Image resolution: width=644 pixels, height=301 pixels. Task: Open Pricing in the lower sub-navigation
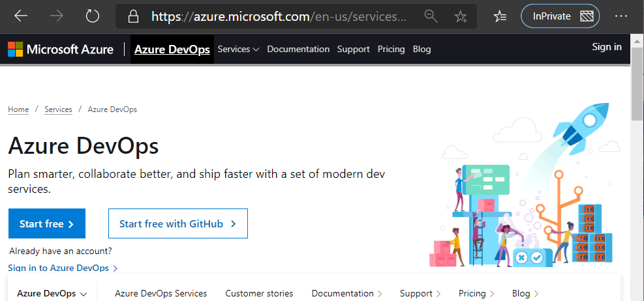(x=476, y=294)
